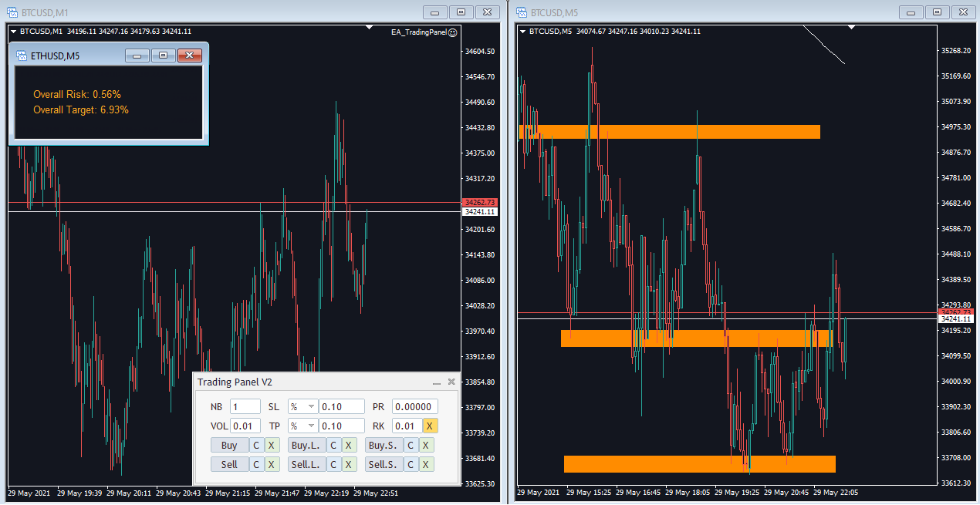Screen dimensions: 980x505
Task: Click the C button beside Buy
Action: pos(255,445)
